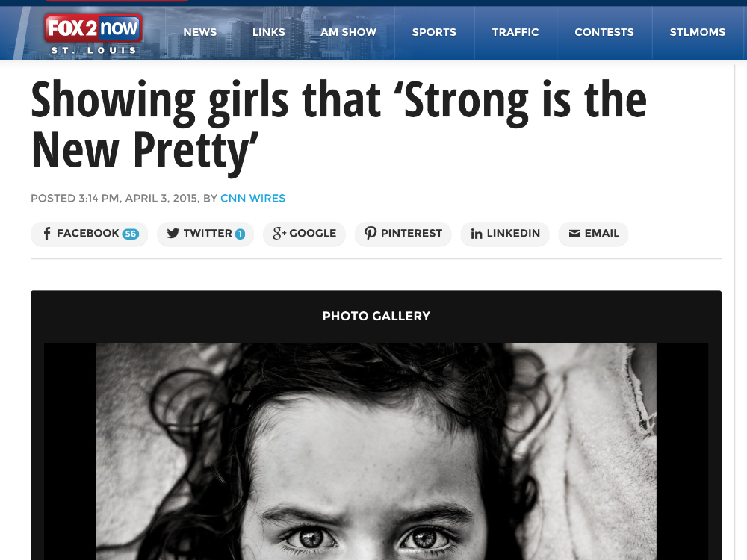Go to the AM SHOW section

coord(348,32)
